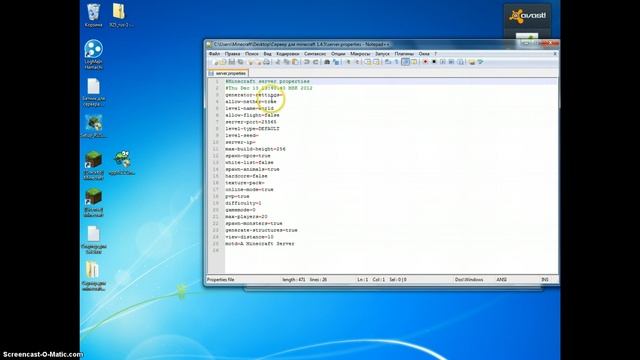640x360 pixels.
Task: Start macro recording with the red record icon
Action: point(425,62)
